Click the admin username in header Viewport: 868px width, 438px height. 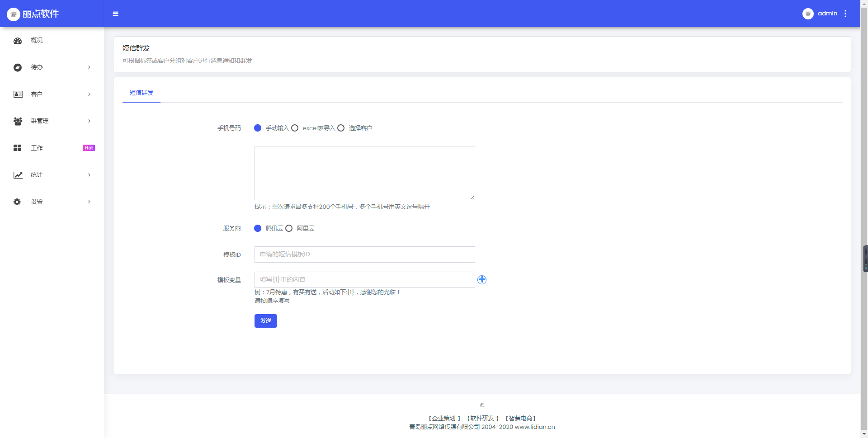pyautogui.click(x=827, y=14)
